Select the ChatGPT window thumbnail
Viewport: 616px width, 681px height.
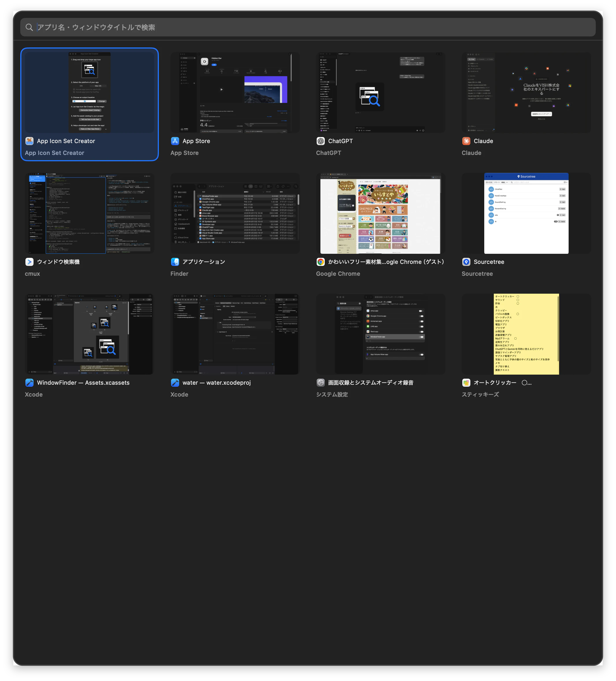click(x=381, y=92)
